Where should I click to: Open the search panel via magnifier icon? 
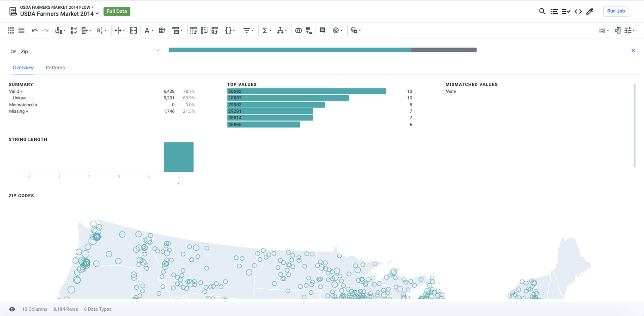pyautogui.click(x=542, y=11)
